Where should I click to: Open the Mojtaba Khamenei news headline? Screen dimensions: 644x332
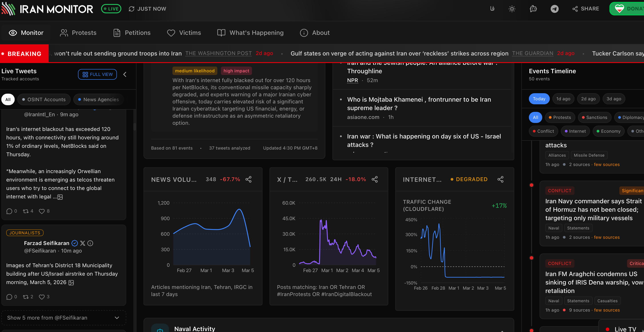pos(419,104)
